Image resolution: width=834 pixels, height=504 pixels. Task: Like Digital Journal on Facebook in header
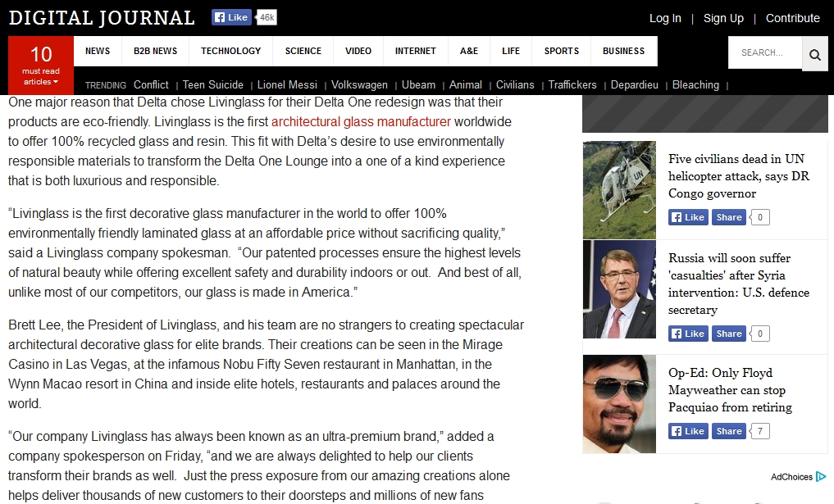coord(230,17)
